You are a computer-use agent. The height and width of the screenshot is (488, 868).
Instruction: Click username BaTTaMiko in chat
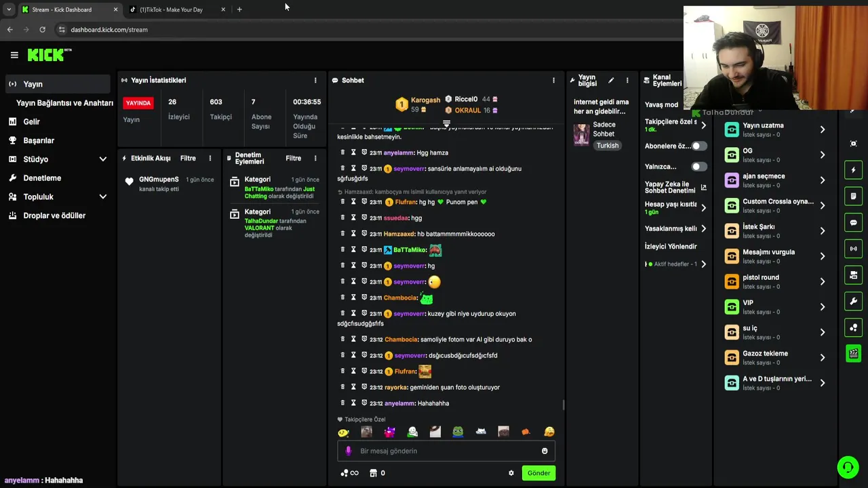coord(410,250)
